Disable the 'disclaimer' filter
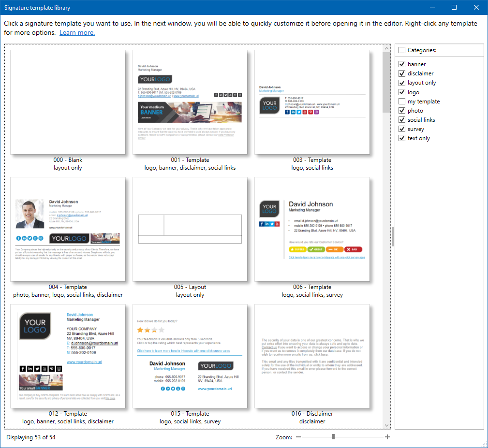The image size is (488, 448). click(402, 73)
